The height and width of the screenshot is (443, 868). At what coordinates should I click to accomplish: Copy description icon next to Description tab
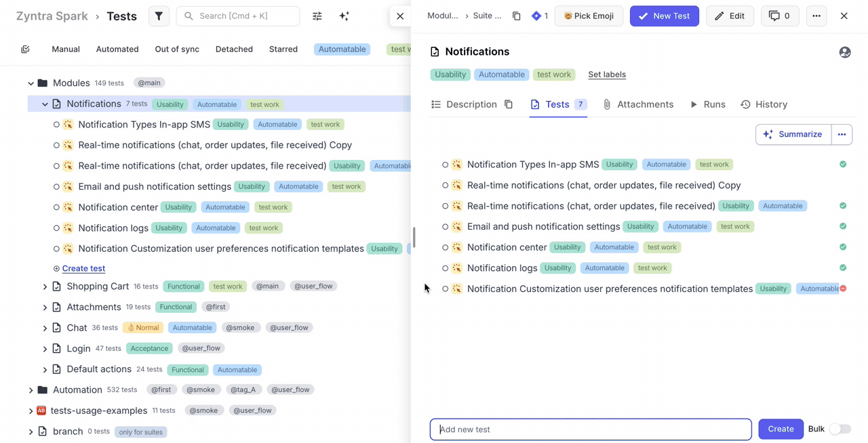(509, 104)
